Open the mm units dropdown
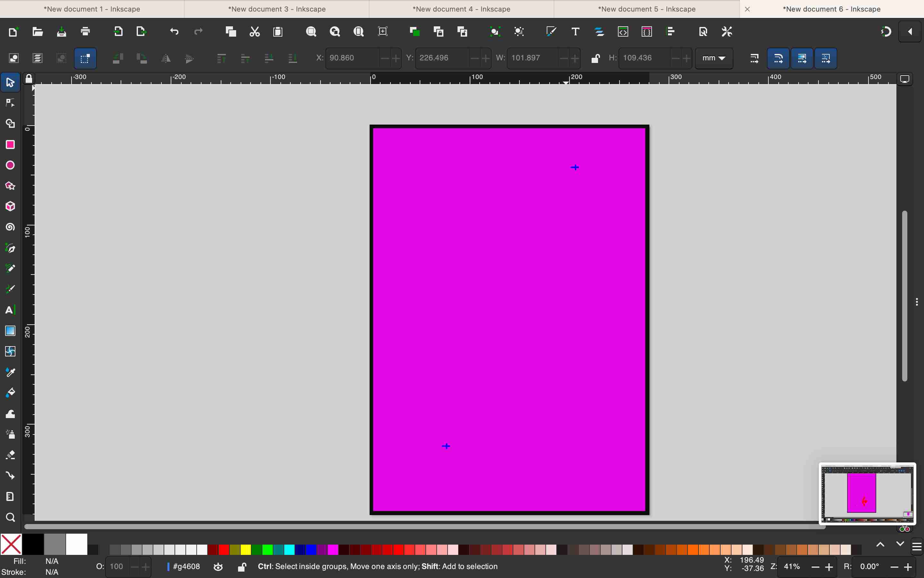924x578 pixels. coord(714,58)
